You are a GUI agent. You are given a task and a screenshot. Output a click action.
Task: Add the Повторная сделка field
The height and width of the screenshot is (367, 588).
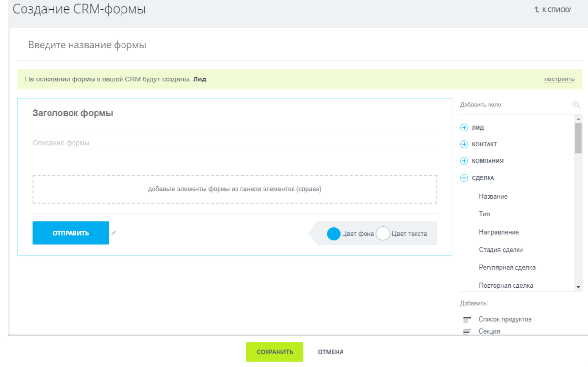point(506,285)
